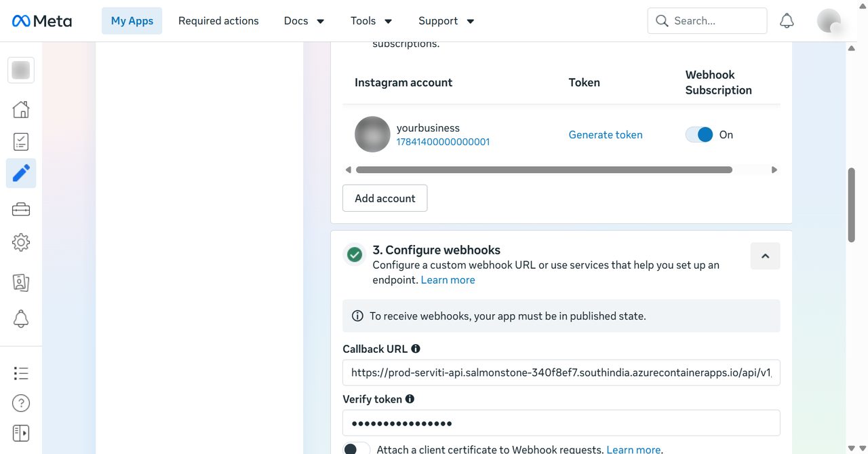This screenshot has height=454, width=868.
Task: Click the Verify token password field
Action: click(561, 423)
